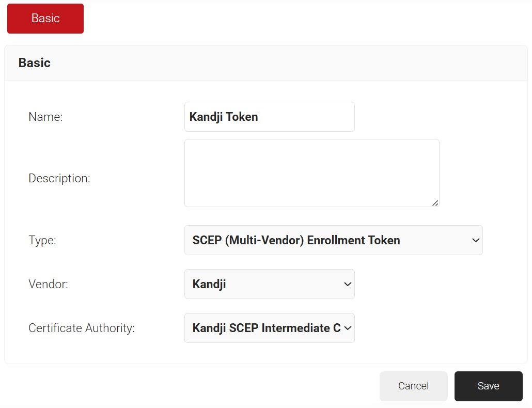This screenshot has height=408, width=532.
Task: Click the chevron arrow on Type selector
Action: 476,240
